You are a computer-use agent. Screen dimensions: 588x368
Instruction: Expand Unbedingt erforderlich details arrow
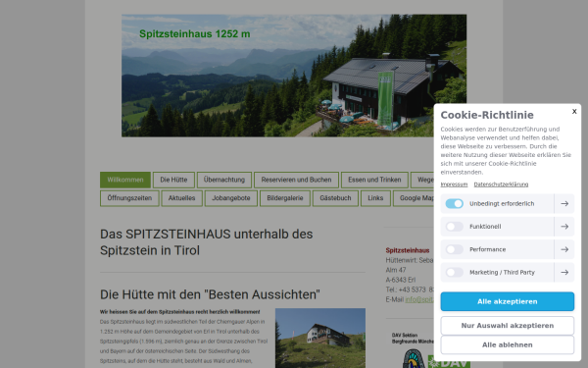point(564,203)
